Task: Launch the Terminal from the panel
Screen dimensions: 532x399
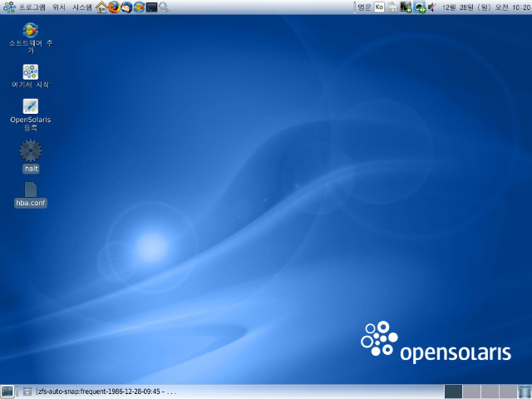Action: 151,7
